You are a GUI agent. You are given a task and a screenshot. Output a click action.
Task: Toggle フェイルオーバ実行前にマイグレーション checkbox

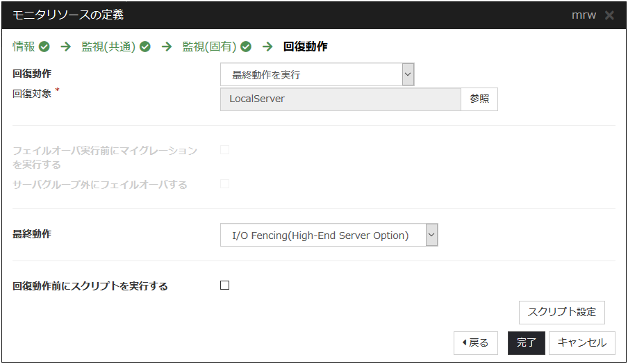coord(224,149)
